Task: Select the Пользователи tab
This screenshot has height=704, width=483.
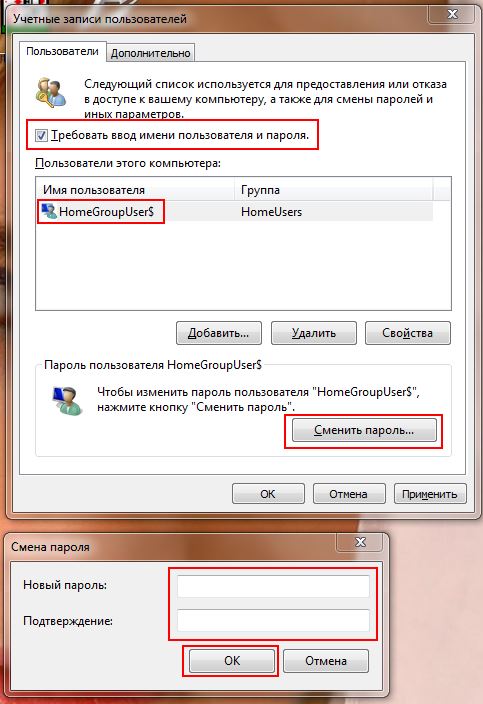Action: tap(62, 51)
